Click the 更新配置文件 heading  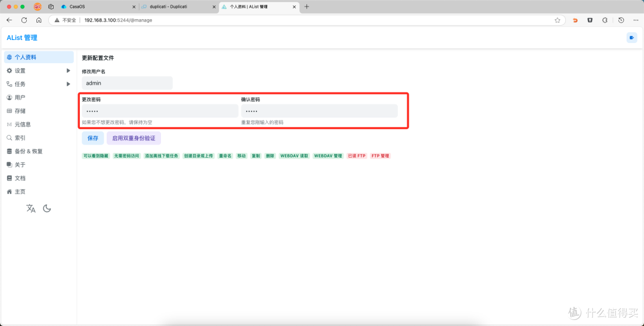coord(98,58)
